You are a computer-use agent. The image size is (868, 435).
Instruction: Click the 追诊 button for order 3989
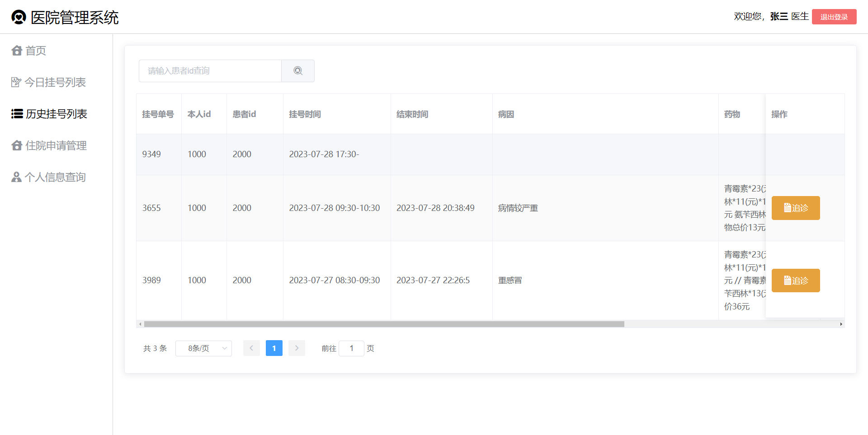click(796, 280)
